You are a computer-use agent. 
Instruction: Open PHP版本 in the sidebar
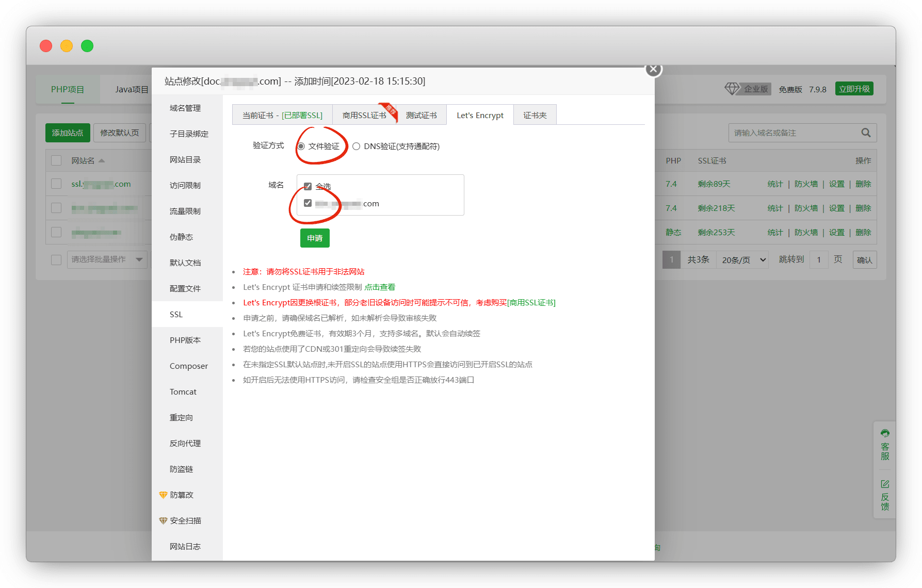click(185, 340)
